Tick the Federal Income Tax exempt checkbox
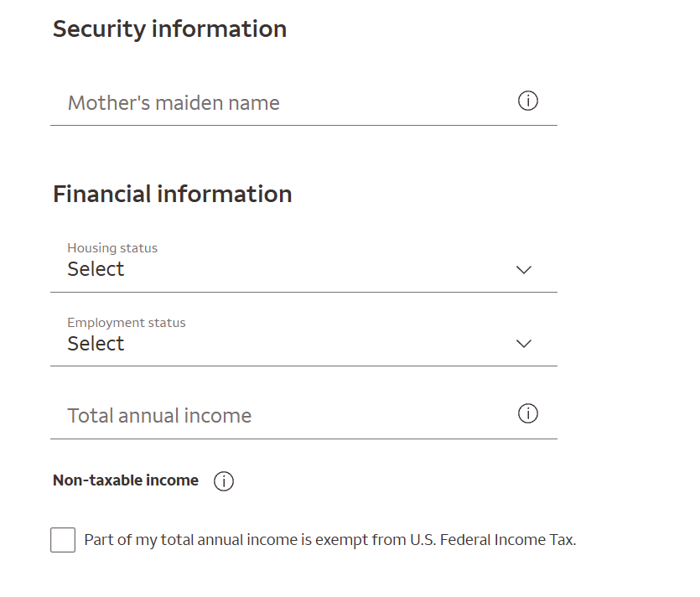Image resolution: width=700 pixels, height=597 pixels. coord(63,540)
